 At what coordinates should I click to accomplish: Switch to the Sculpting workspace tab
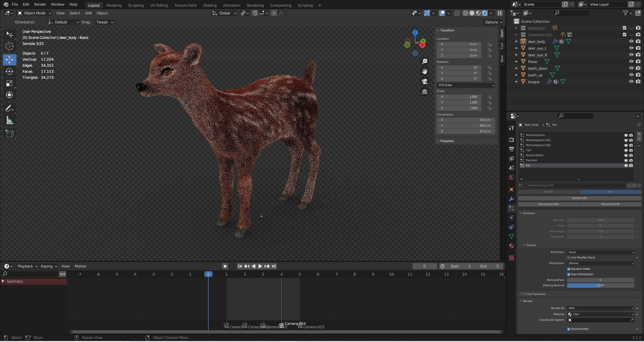point(136,5)
